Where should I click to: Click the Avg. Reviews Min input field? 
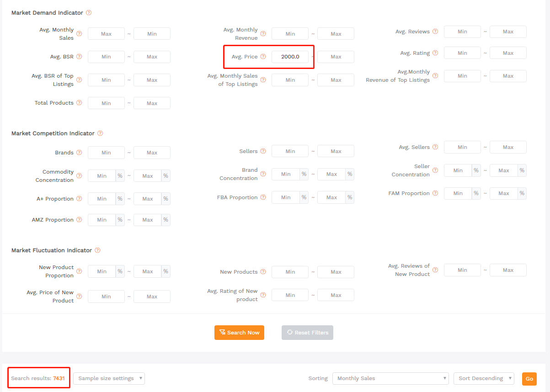462,32
